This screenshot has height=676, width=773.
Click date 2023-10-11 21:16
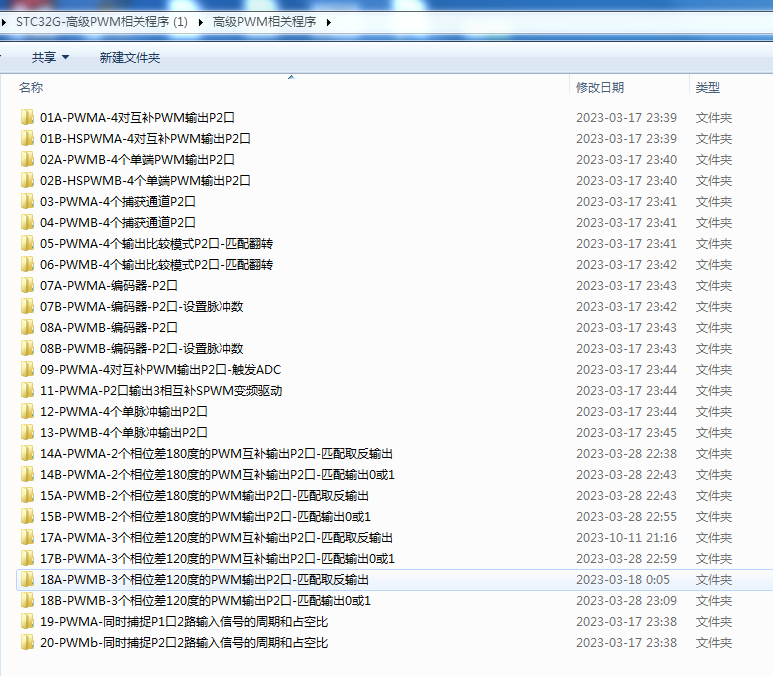tap(627, 537)
